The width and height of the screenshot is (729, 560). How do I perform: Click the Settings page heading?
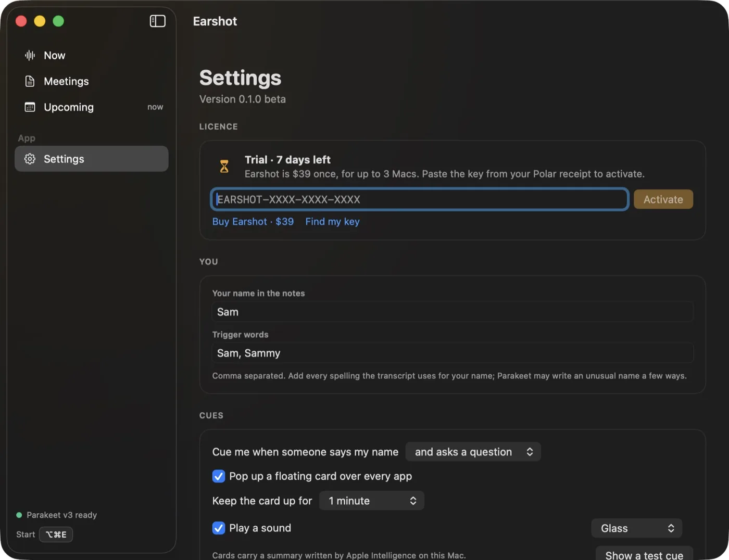point(240,78)
